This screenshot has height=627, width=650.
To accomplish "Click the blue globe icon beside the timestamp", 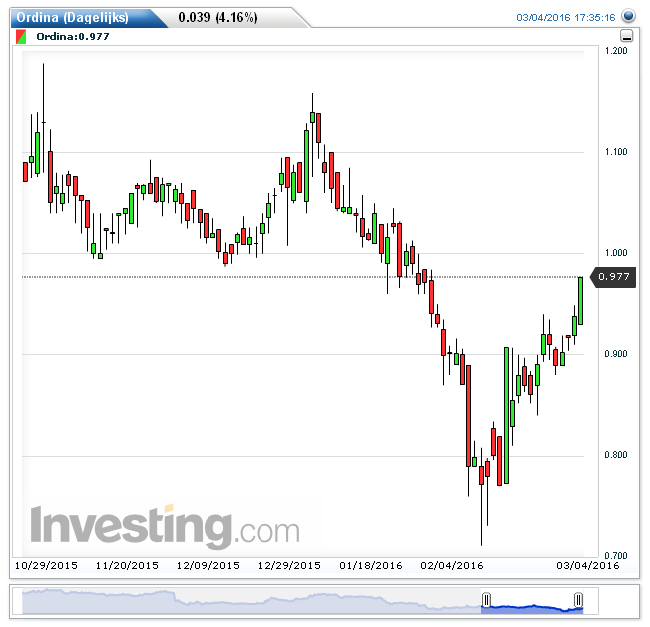I will [628, 16].
